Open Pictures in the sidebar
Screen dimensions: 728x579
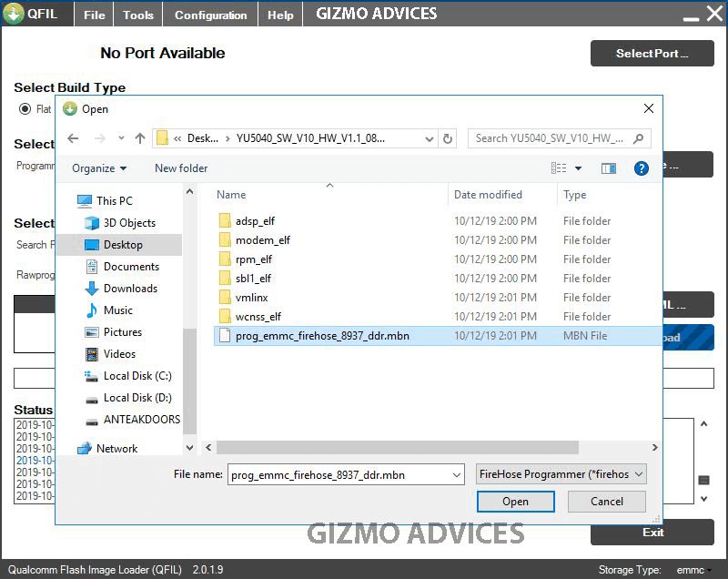pos(123,332)
